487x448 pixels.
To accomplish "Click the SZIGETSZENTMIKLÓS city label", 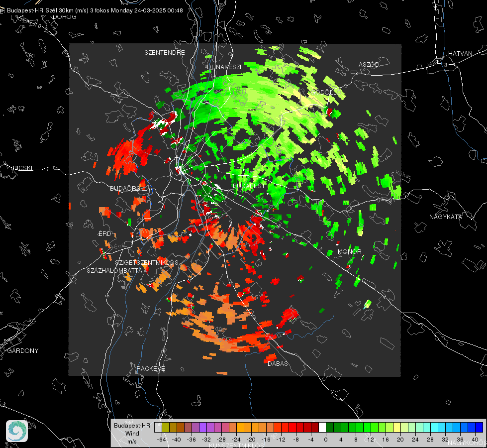I will 147,263.
